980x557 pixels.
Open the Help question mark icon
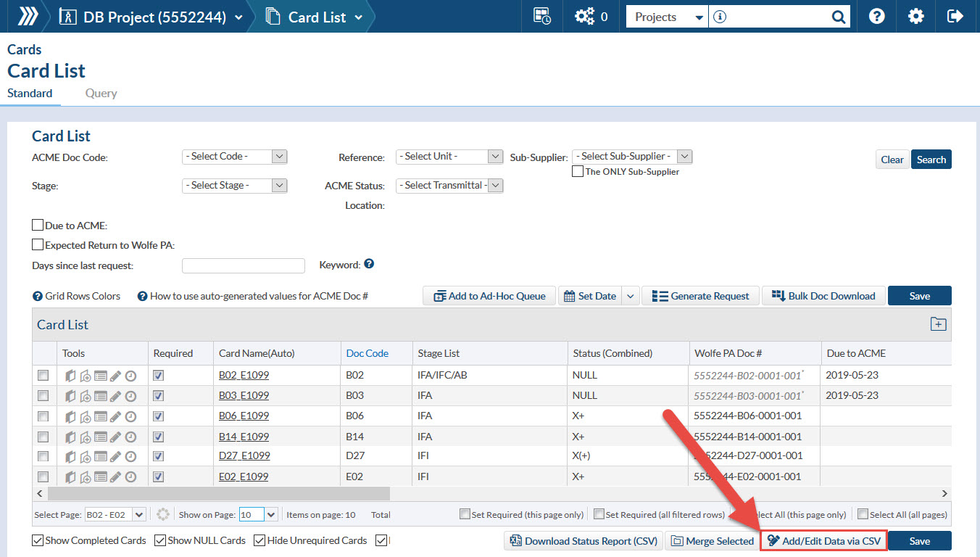(x=876, y=16)
